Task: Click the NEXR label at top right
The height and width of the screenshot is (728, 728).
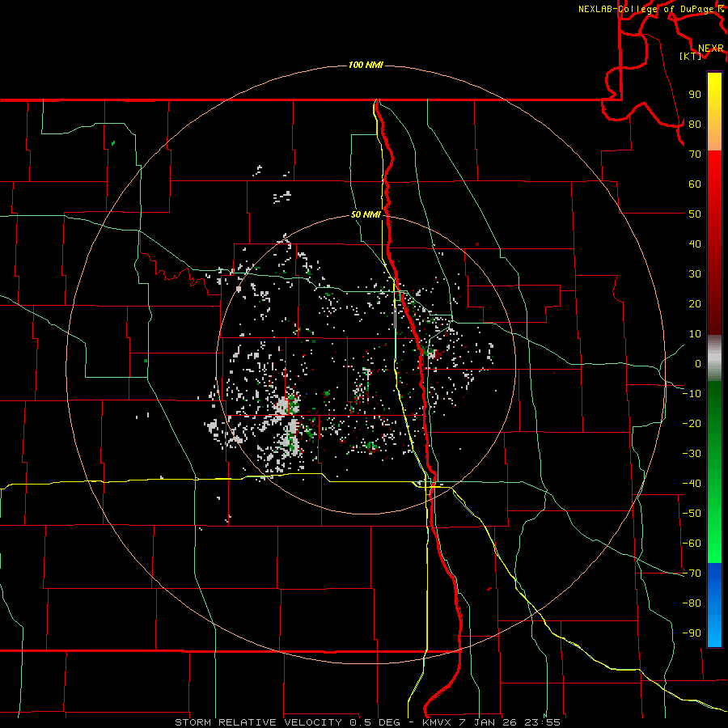Action: click(710, 49)
